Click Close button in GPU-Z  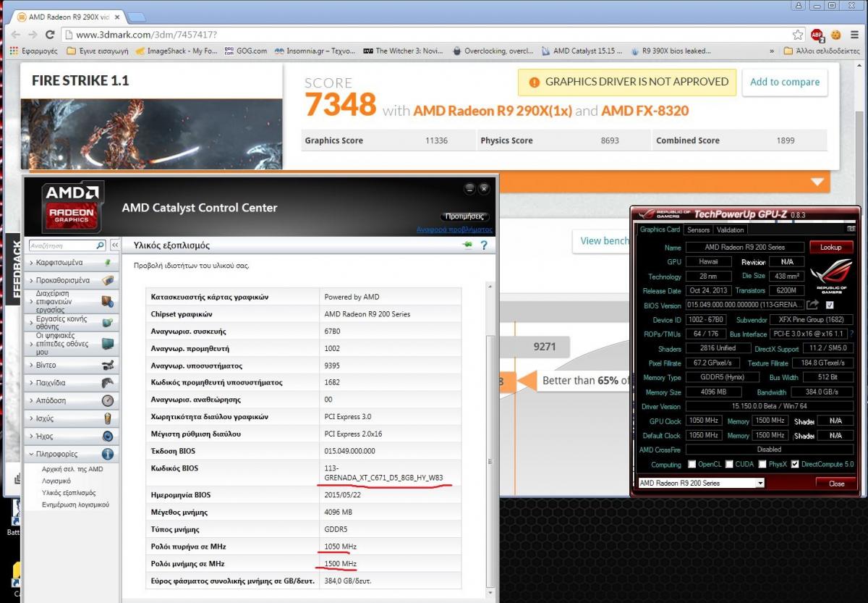tap(836, 483)
